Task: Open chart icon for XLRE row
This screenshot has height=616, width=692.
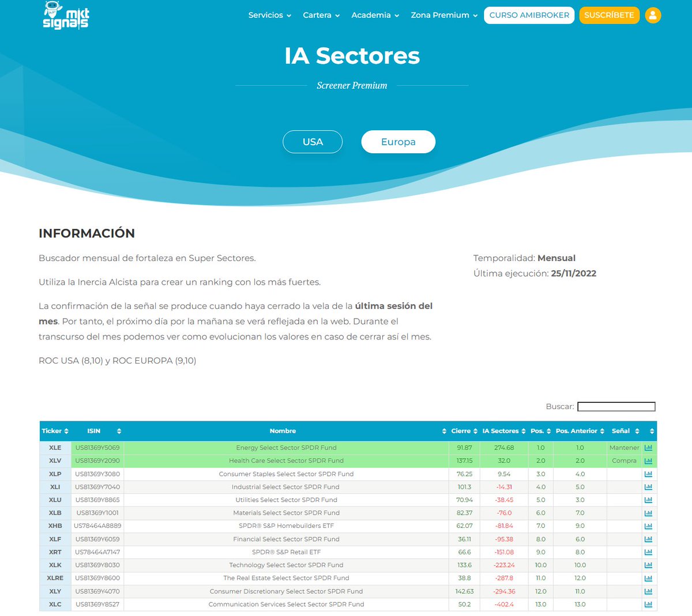Action: [x=648, y=578]
